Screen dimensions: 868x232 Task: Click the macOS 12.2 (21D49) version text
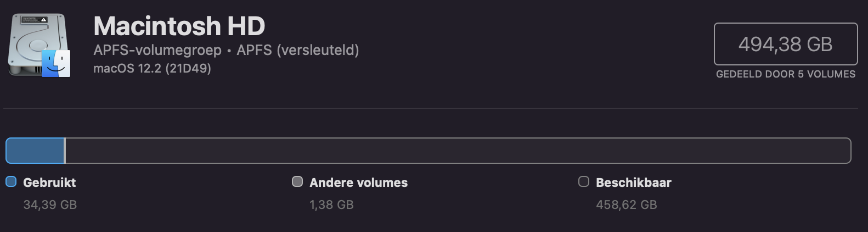[x=152, y=69]
